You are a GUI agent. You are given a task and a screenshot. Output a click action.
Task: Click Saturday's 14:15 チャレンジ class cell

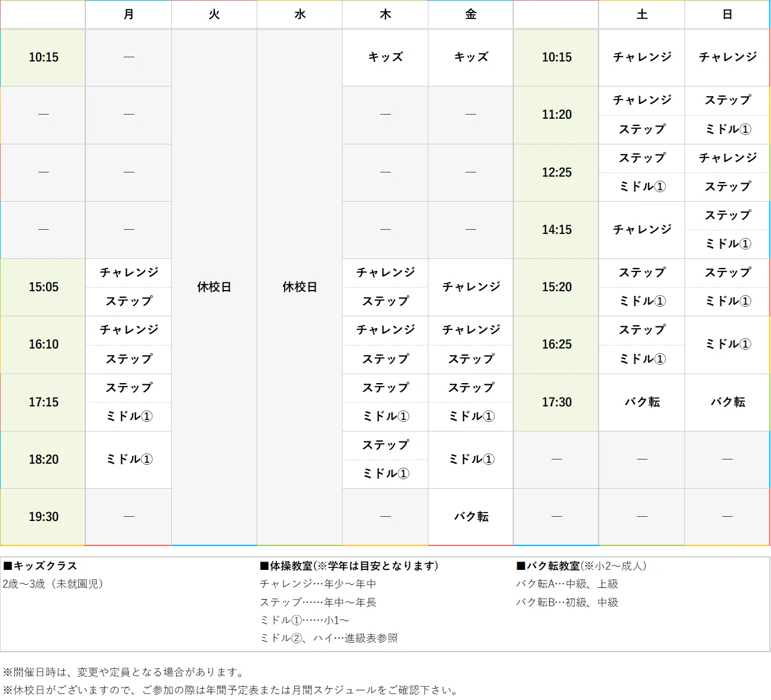click(x=642, y=230)
